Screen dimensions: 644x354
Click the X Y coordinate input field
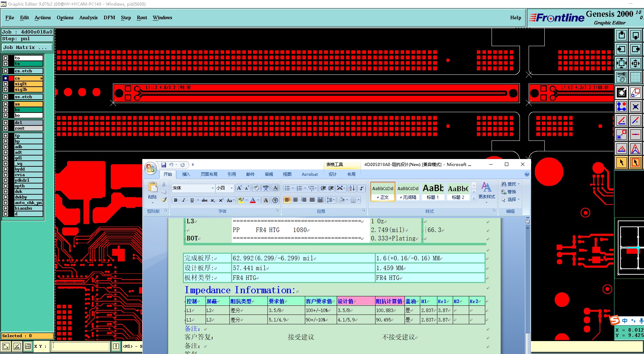(x=81, y=346)
